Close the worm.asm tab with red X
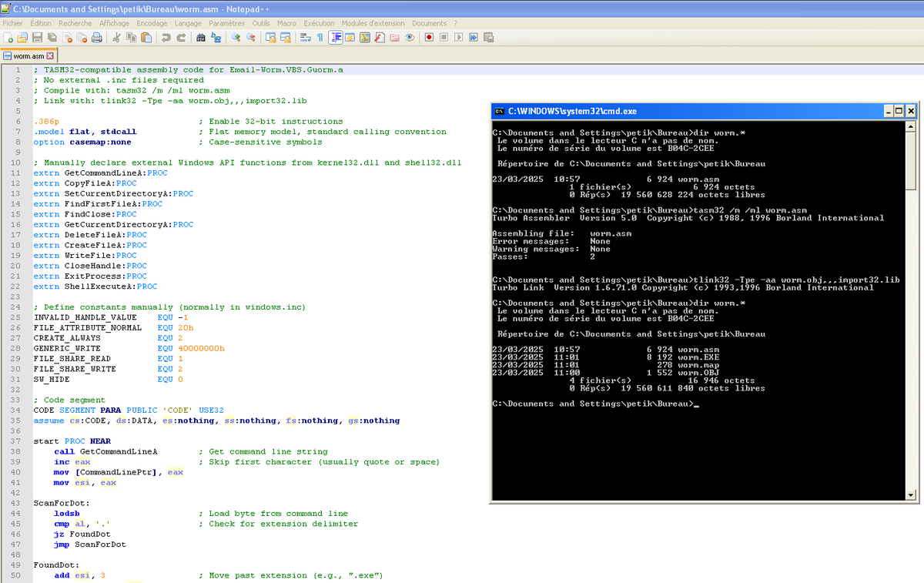Viewport: 924px width, 583px height. point(50,56)
